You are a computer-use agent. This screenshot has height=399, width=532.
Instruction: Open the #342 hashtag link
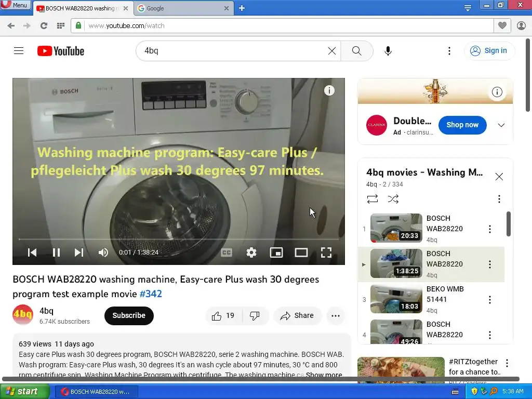pos(151,294)
